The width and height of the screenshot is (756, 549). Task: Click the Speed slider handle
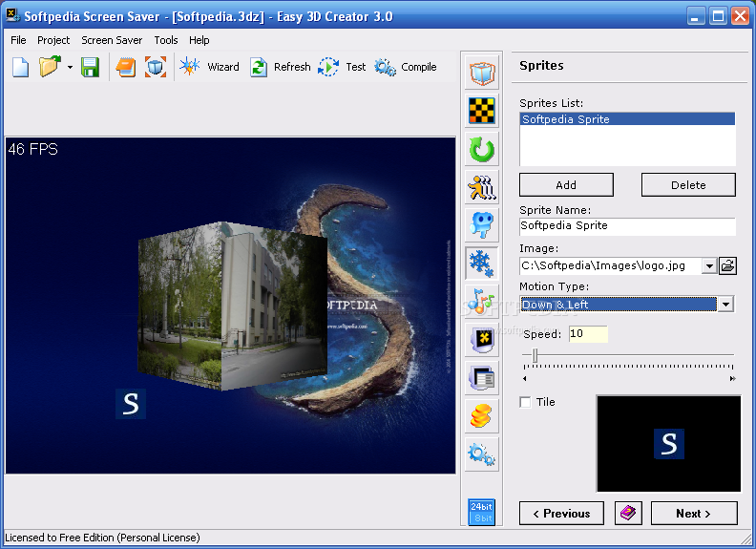(535, 355)
